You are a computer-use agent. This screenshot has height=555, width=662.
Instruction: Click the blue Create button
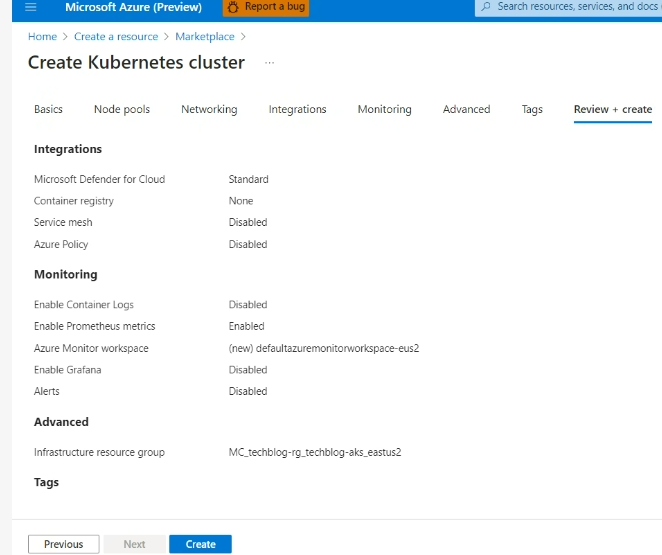(200, 544)
